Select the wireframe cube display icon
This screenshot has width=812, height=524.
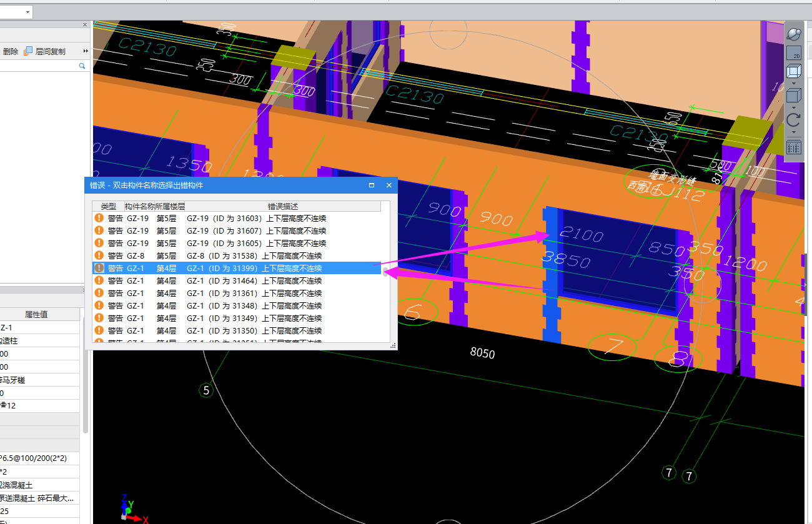(793, 72)
